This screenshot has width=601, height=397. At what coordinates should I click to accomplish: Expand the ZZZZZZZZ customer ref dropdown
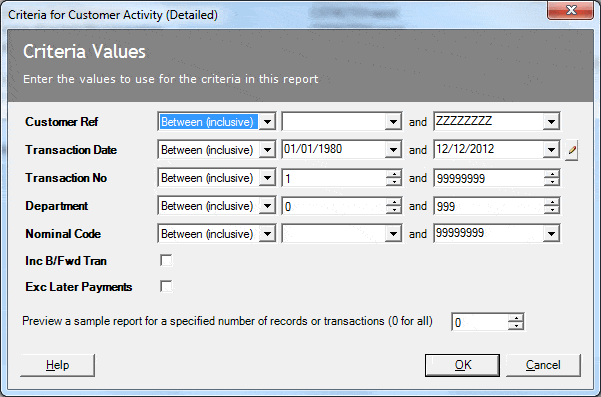551,122
